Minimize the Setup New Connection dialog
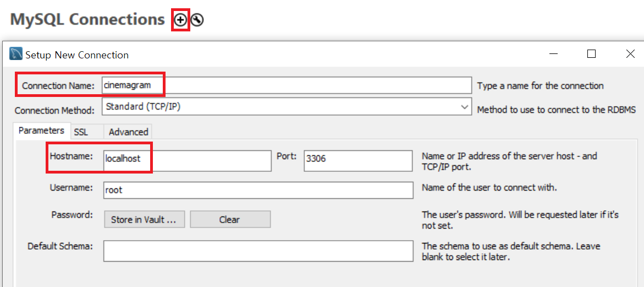The width and height of the screenshot is (644, 287). click(x=554, y=55)
